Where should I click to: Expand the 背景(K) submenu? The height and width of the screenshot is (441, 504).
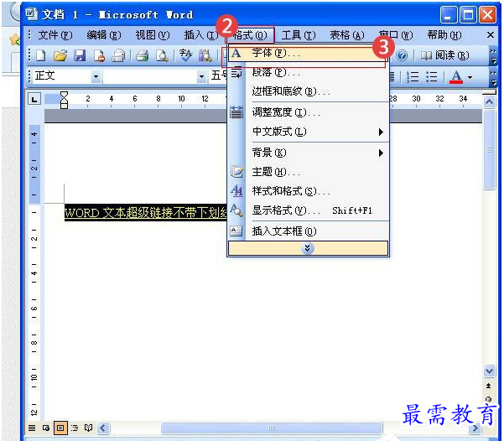308,153
